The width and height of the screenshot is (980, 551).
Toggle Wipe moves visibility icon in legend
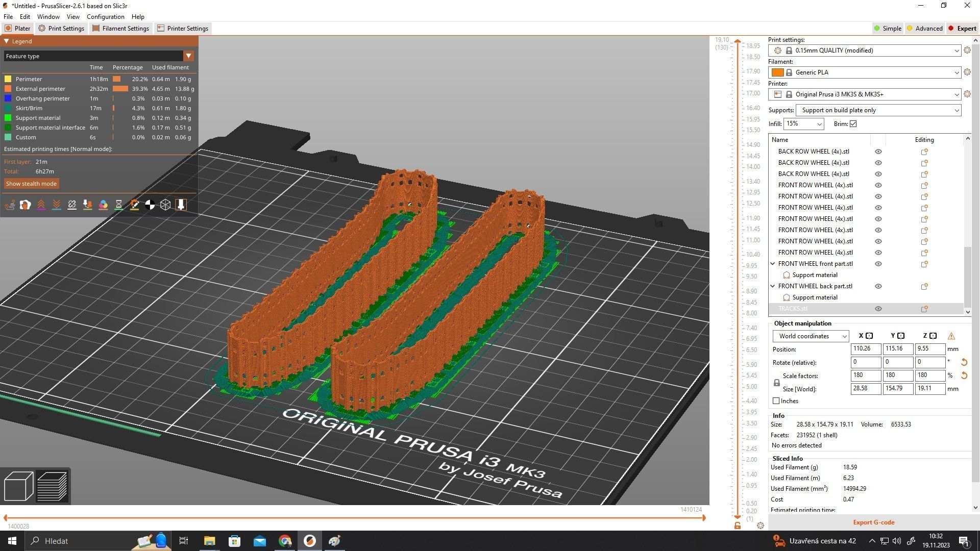click(x=25, y=205)
